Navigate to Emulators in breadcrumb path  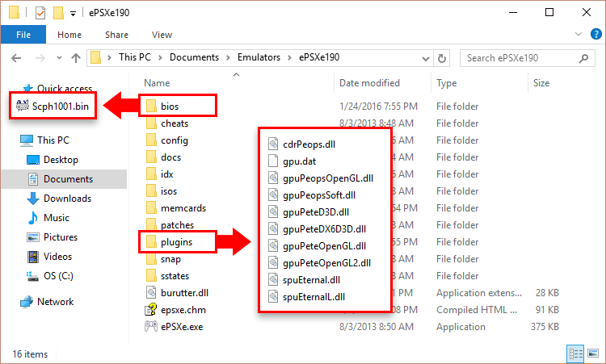259,58
